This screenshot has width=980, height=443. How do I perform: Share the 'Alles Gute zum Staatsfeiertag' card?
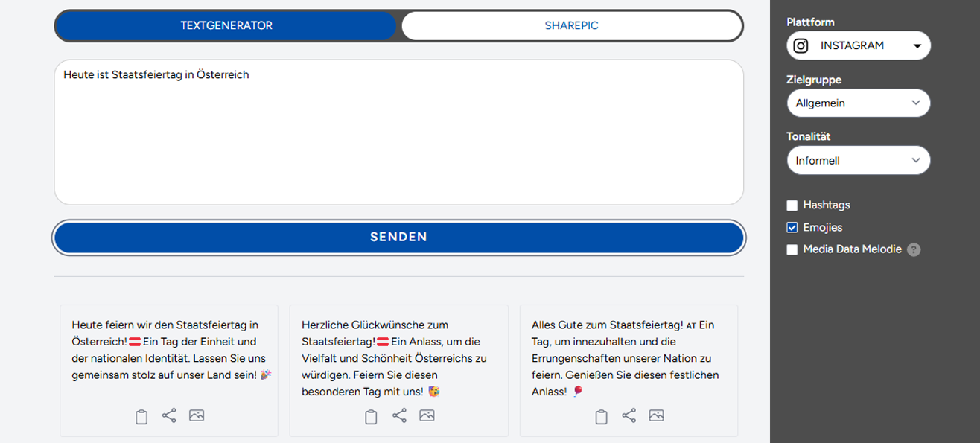[x=629, y=415]
